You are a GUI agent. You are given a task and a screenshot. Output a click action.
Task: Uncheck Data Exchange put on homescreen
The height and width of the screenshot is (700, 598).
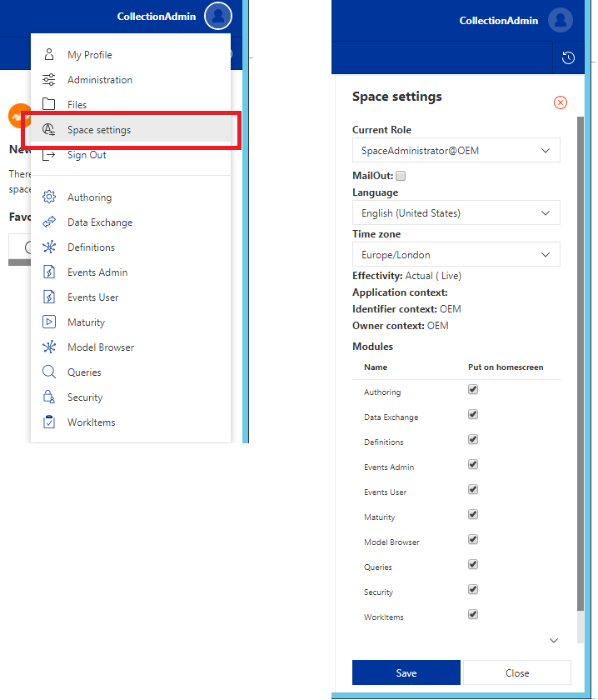[x=473, y=414]
